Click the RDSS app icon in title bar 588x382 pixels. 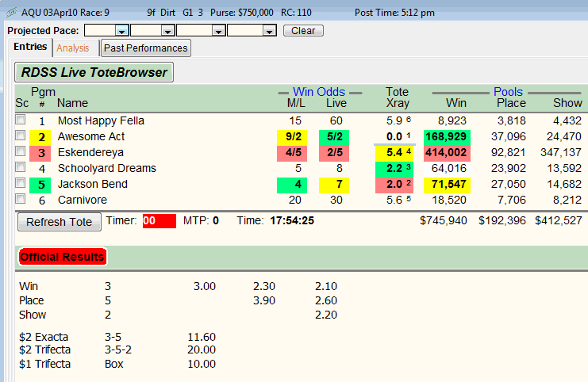pos(11,13)
